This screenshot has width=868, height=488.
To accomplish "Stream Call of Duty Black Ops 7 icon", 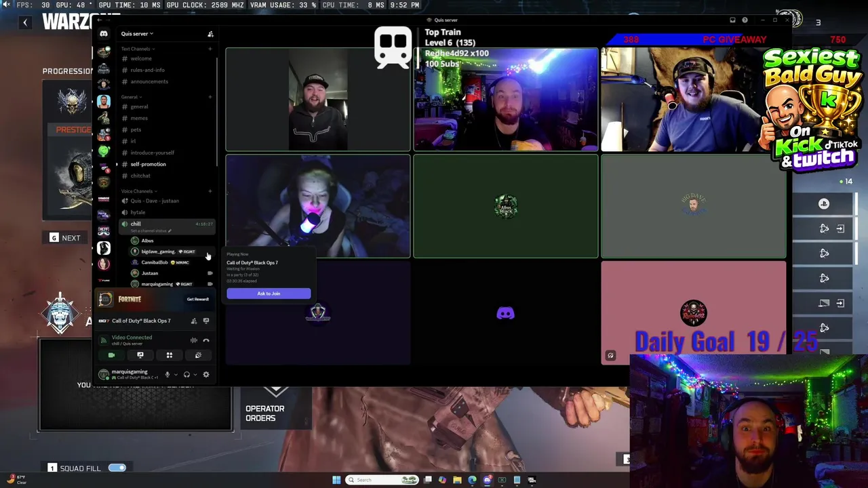I will [x=206, y=321].
